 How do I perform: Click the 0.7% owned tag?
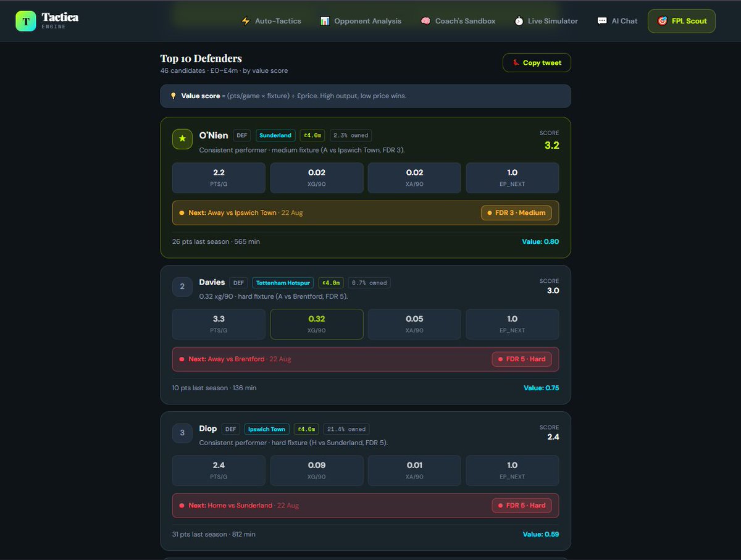(x=369, y=283)
